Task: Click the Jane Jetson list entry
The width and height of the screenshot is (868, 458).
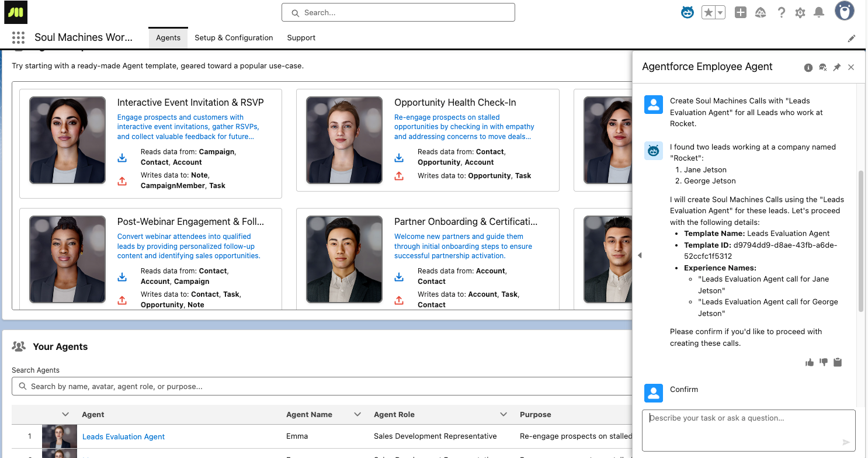Action: (x=705, y=169)
